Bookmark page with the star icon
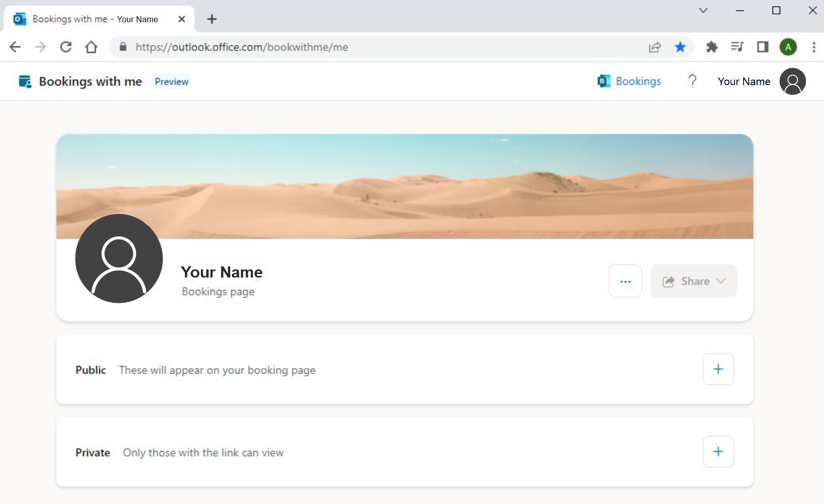Image resolution: width=824 pixels, height=504 pixels. [x=680, y=47]
